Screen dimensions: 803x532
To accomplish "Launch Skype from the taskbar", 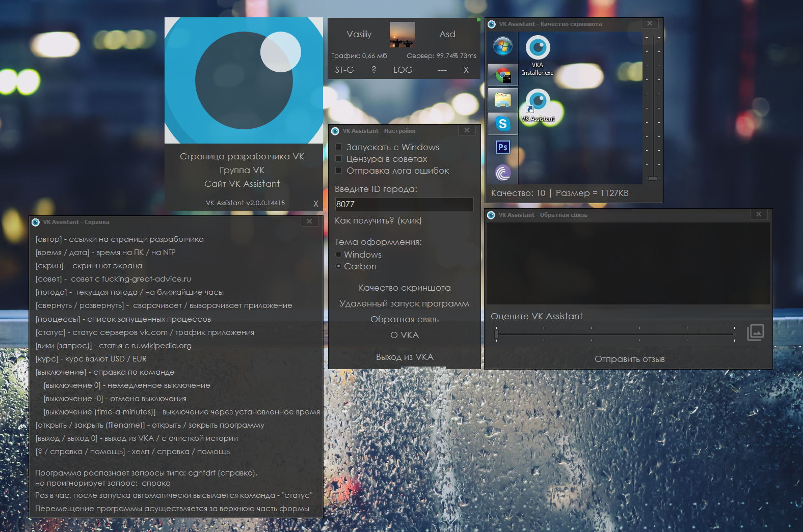I will click(x=503, y=124).
